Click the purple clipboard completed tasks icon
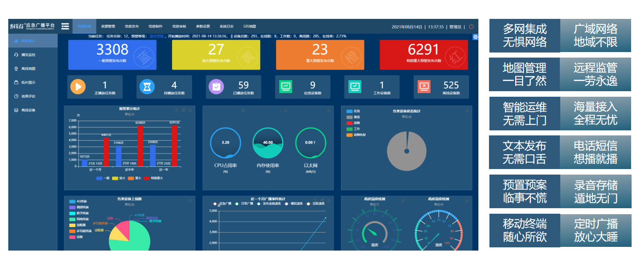 tap(216, 87)
